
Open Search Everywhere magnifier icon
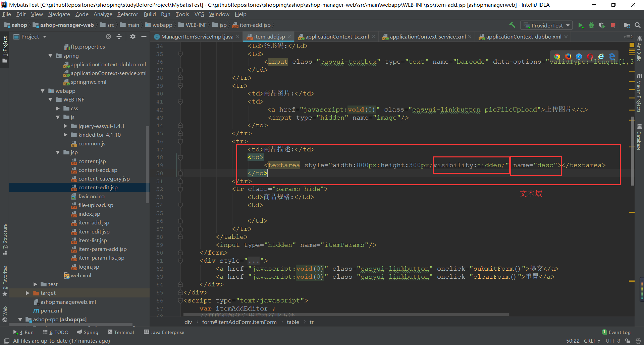(638, 25)
